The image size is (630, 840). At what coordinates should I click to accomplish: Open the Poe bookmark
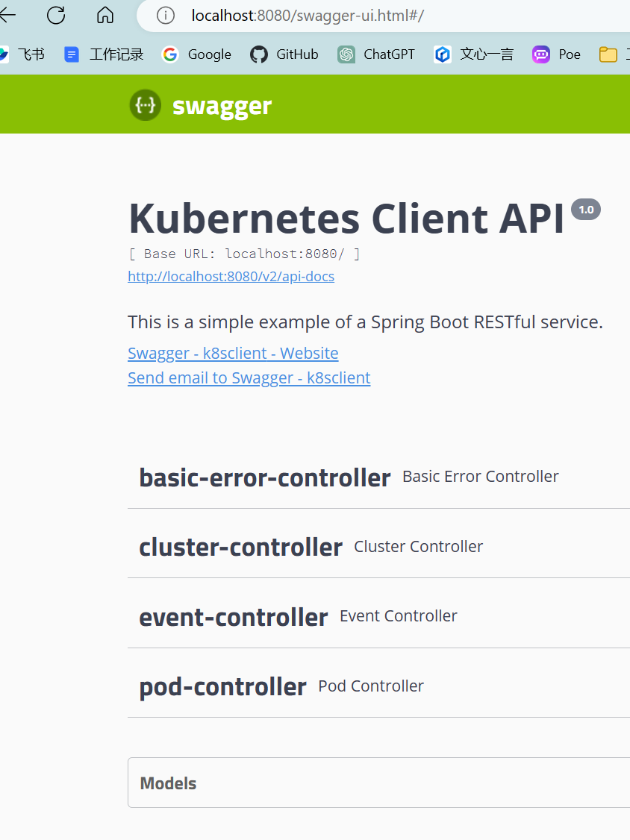coord(557,54)
